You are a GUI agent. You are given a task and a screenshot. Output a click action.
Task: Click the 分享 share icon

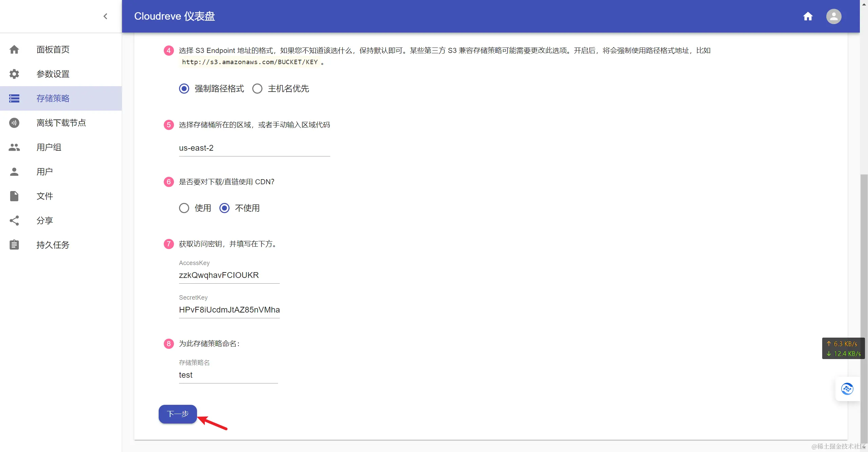click(x=14, y=221)
